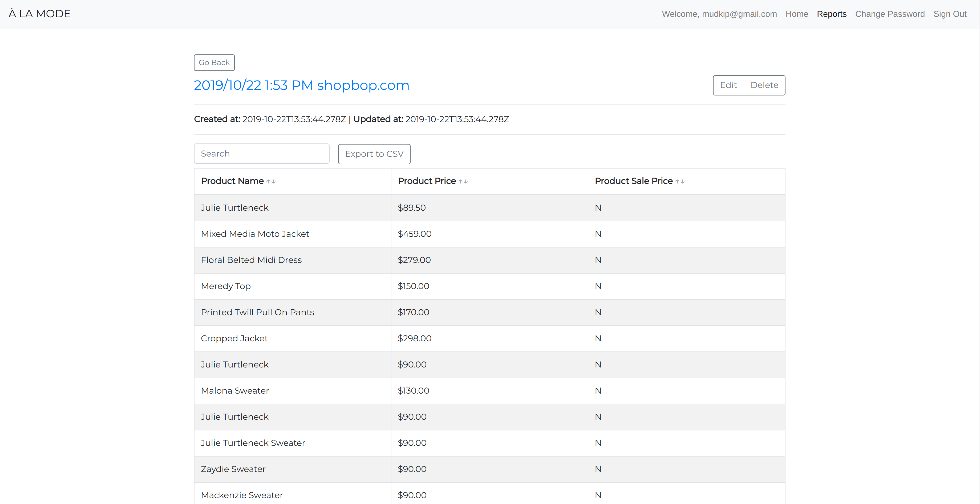Click the Edit button
The width and height of the screenshot is (980, 504).
tap(728, 85)
